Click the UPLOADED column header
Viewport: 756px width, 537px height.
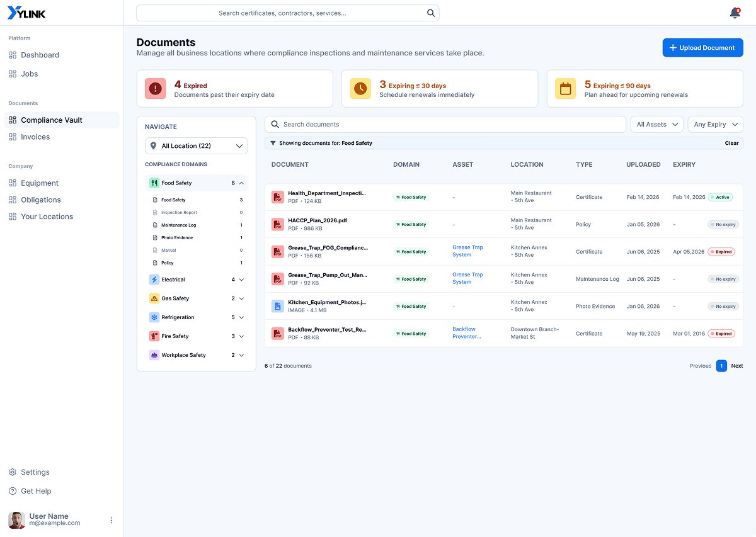(x=643, y=164)
